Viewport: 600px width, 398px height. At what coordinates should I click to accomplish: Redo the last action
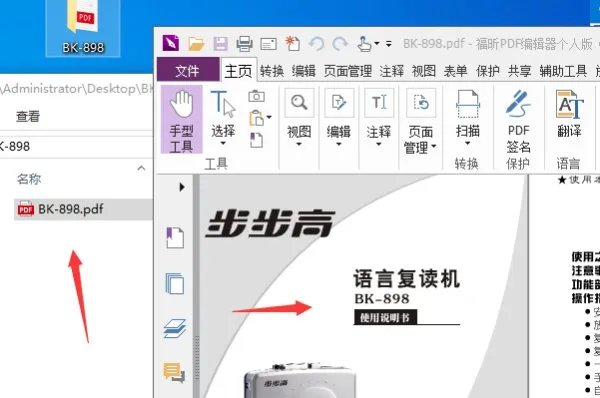(340, 44)
